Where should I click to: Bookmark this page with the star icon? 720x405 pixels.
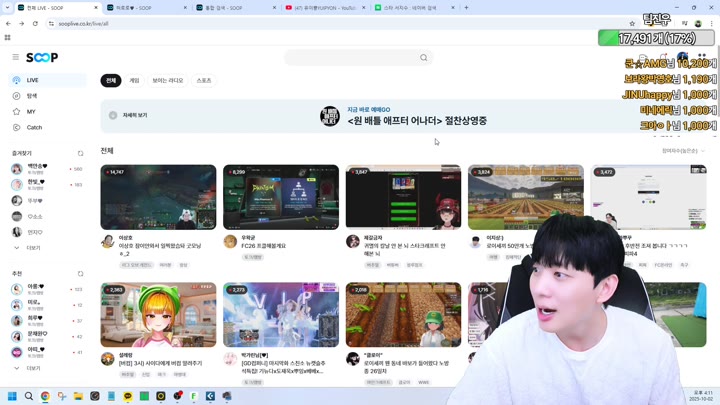(632, 23)
